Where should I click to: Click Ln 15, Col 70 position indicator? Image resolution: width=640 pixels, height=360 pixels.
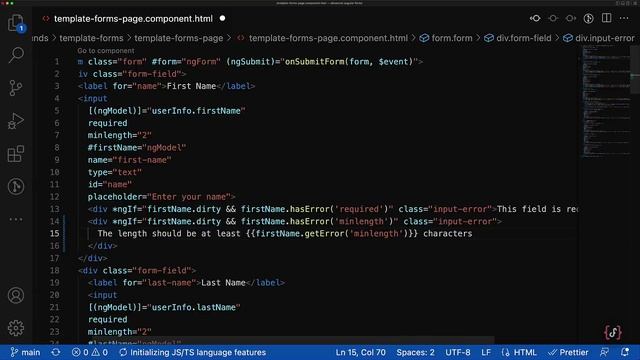click(x=360, y=352)
